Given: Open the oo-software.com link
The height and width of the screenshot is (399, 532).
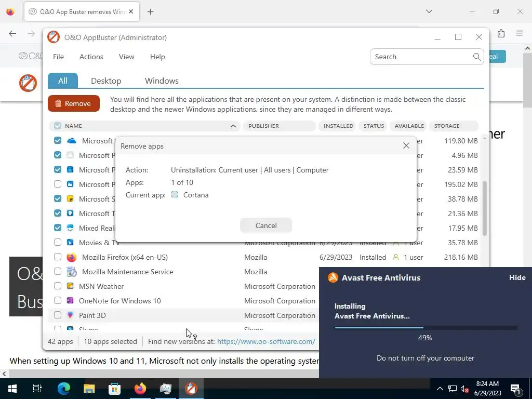Looking at the screenshot, I should click(x=266, y=341).
